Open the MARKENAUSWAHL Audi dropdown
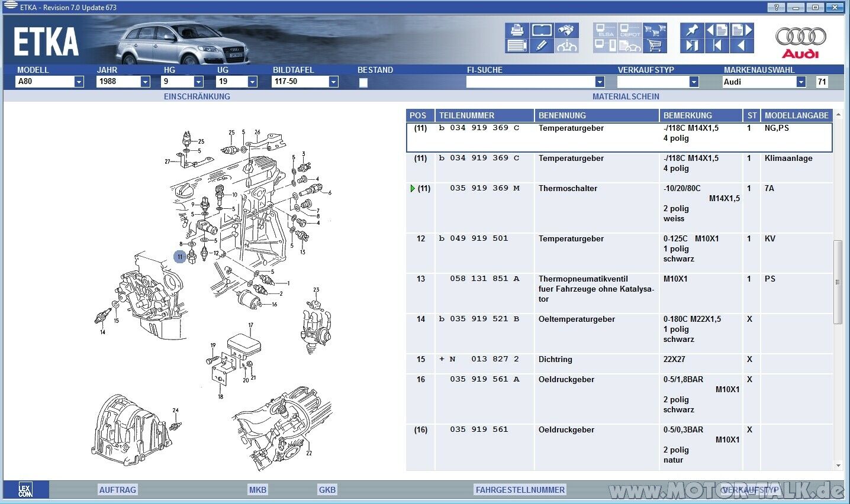This screenshot has width=850, height=504. [801, 82]
